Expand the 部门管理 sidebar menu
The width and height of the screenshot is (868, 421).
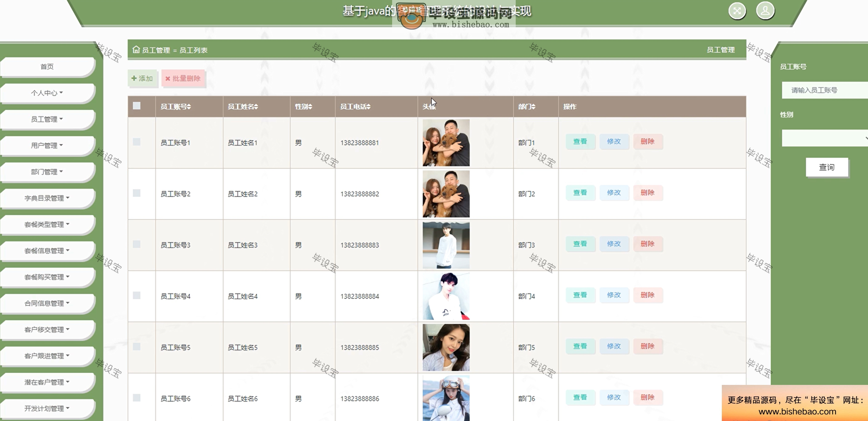click(x=47, y=172)
